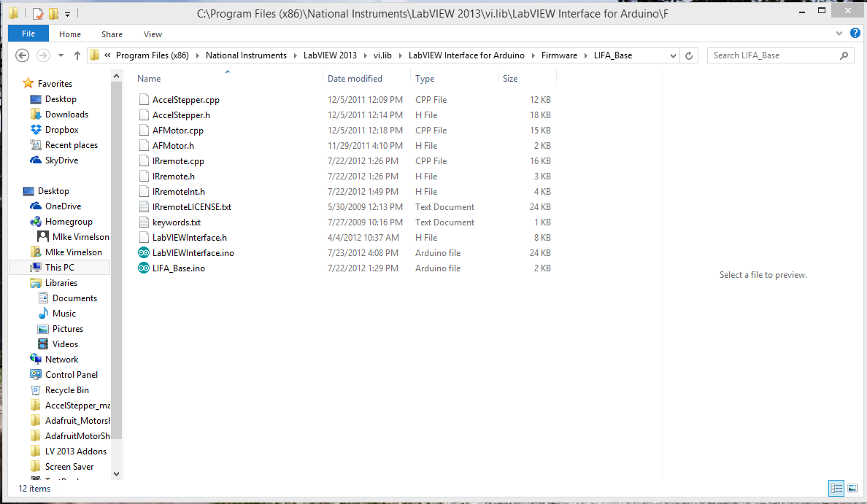
Task: Select the National Instruments breadcrumb
Action: point(246,55)
